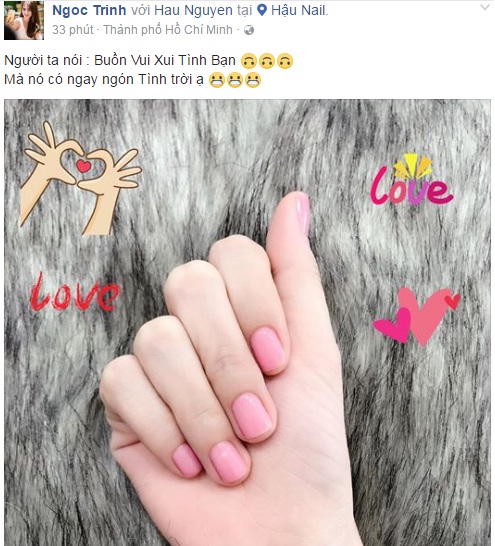Open the post via the 33 phút timestamp
495x546 pixels.
73,30
